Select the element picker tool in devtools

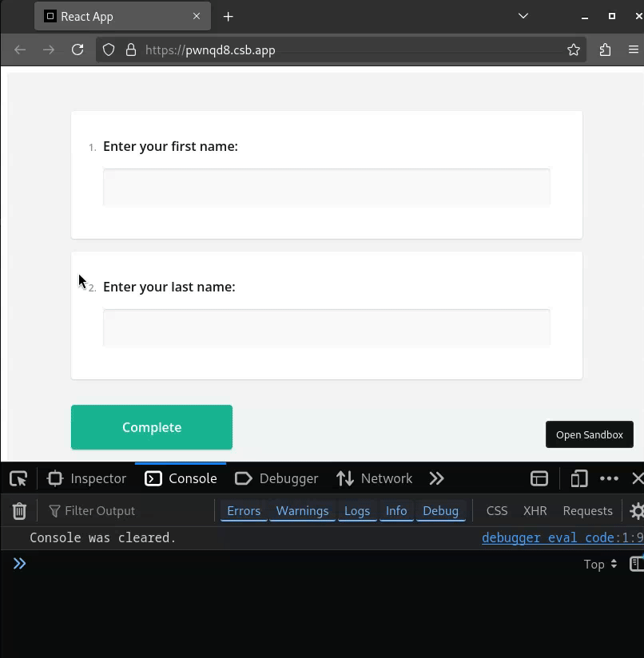18,478
